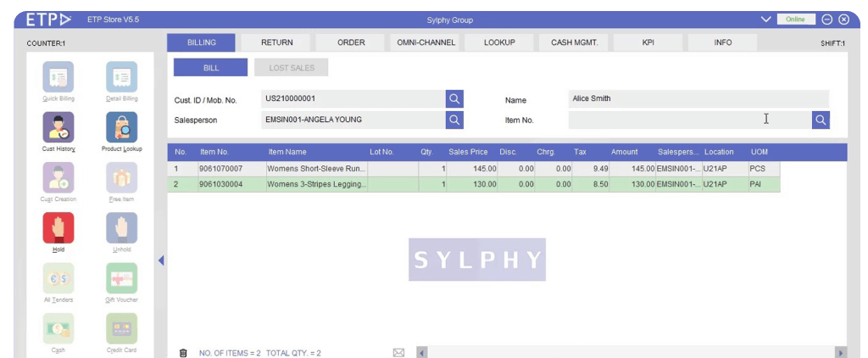Select the Free Item icon
The image size is (868, 358).
pos(122,177)
